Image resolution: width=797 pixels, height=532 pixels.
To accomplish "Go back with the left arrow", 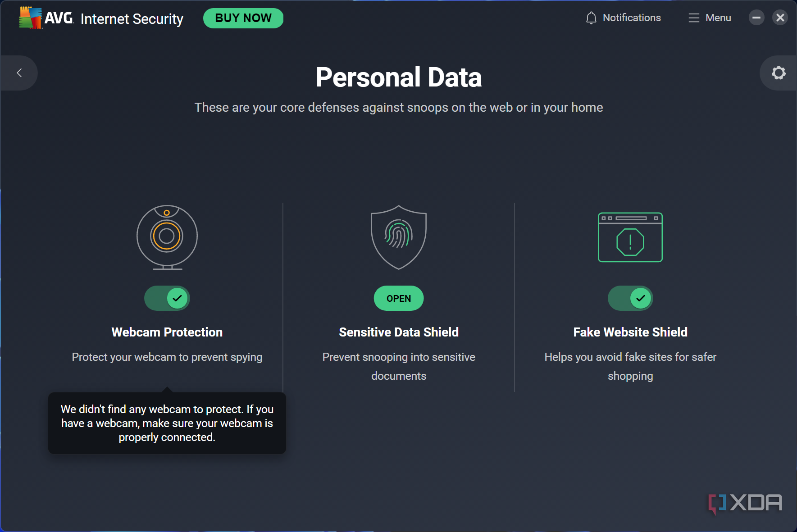I will click(19, 73).
